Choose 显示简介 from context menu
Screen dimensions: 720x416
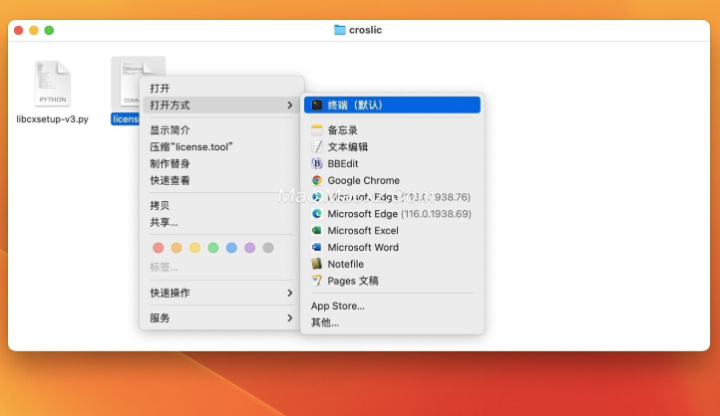pyautogui.click(x=169, y=130)
